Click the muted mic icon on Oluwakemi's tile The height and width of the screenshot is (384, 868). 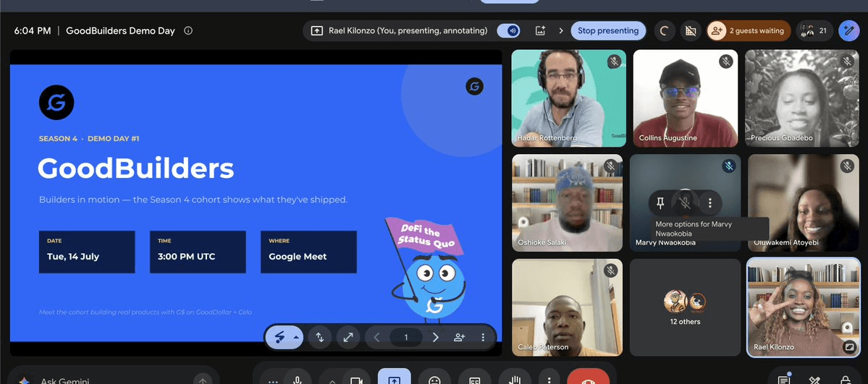coord(847,166)
